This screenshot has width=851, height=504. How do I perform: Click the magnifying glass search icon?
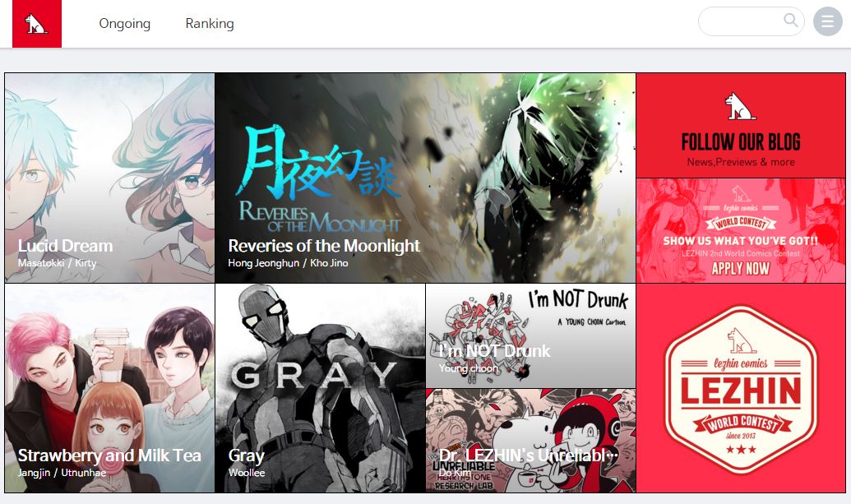tap(791, 20)
